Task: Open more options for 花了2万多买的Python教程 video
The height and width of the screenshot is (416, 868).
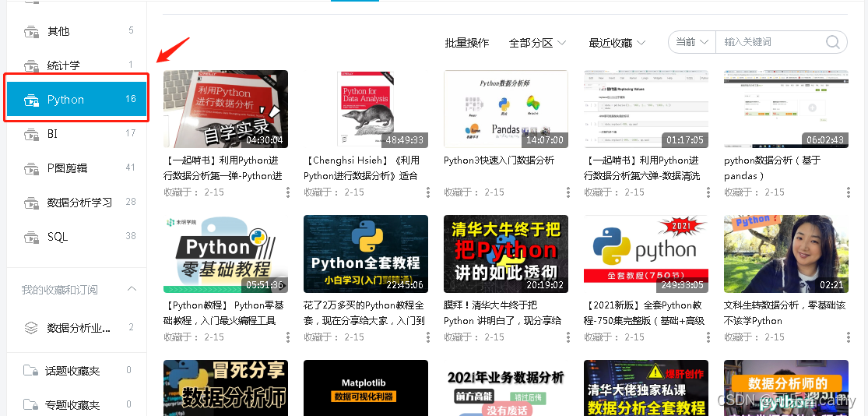Action: (428, 337)
